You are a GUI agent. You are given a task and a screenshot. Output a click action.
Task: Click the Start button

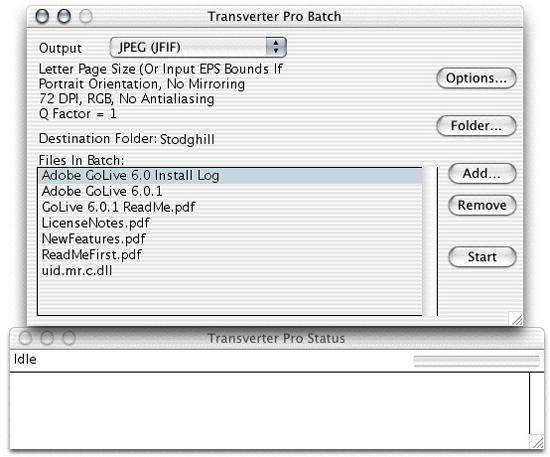482,257
